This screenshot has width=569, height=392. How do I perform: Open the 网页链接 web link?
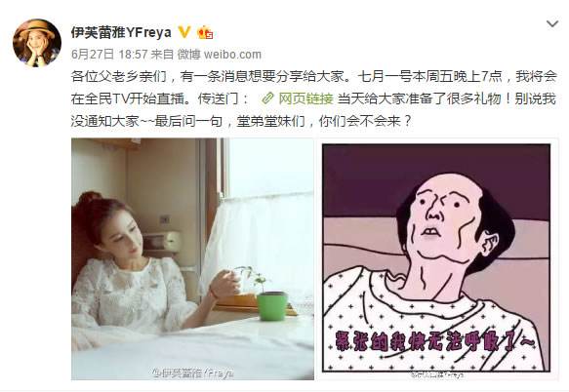[x=305, y=98]
